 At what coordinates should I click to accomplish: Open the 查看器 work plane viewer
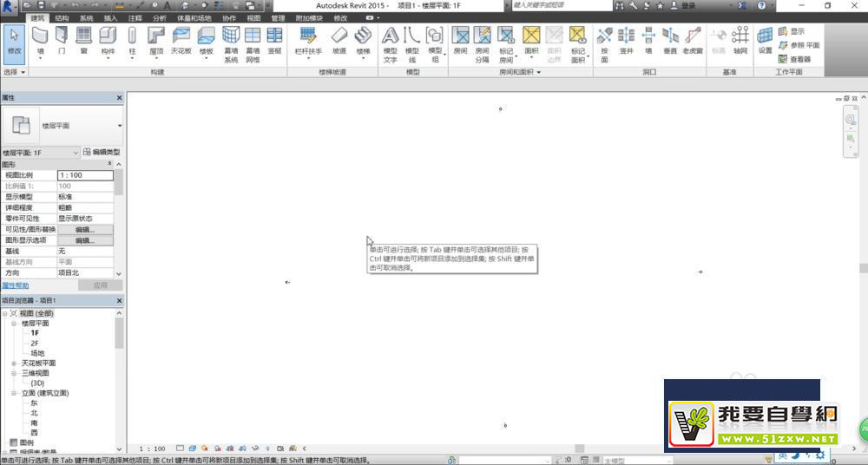pos(794,59)
